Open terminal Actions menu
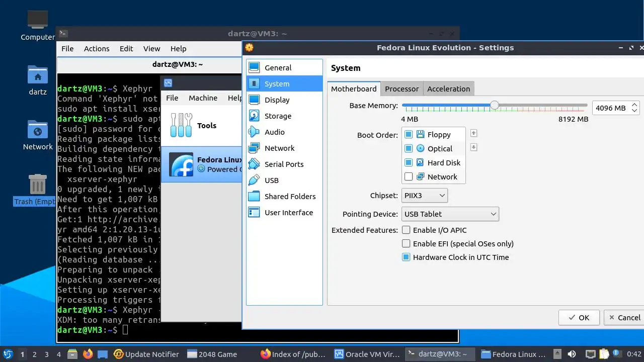644x362 pixels. point(97,48)
